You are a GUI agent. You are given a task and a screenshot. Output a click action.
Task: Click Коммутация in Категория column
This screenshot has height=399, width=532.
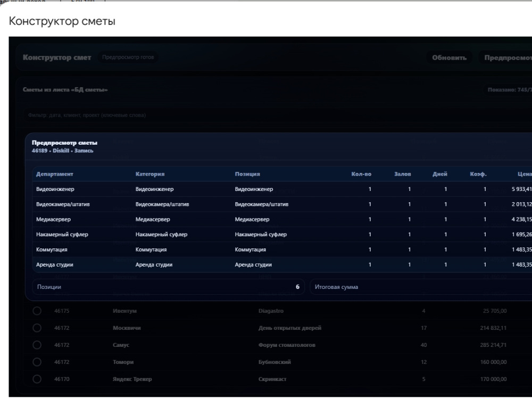click(x=151, y=250)
